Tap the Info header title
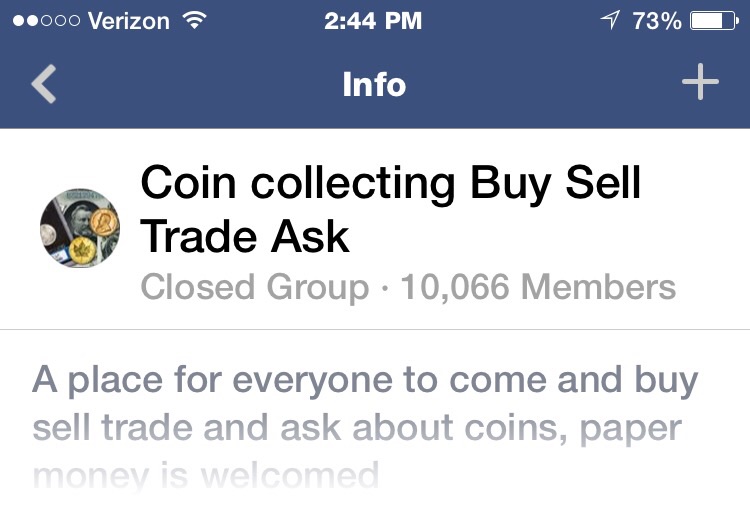Image resolution: width=750 pixels, height=518 pixels. point(374,84)
